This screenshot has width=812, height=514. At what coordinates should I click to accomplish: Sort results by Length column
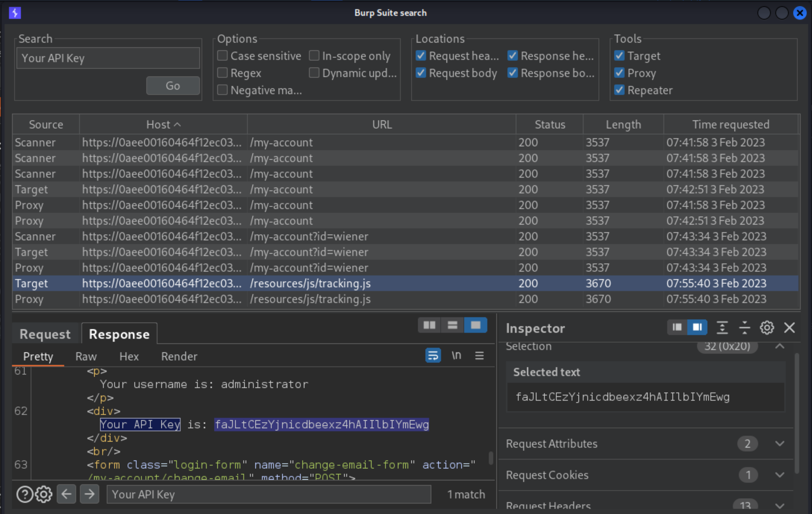[623, 125]
